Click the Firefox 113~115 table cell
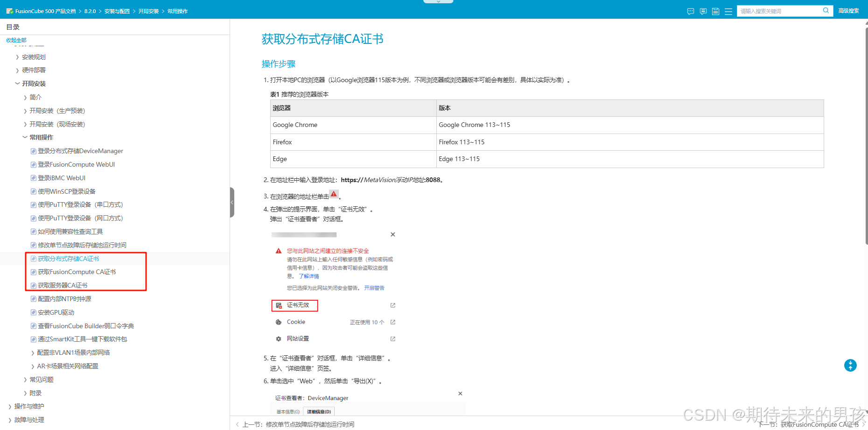The image size is (868, 430). (630, 142)
